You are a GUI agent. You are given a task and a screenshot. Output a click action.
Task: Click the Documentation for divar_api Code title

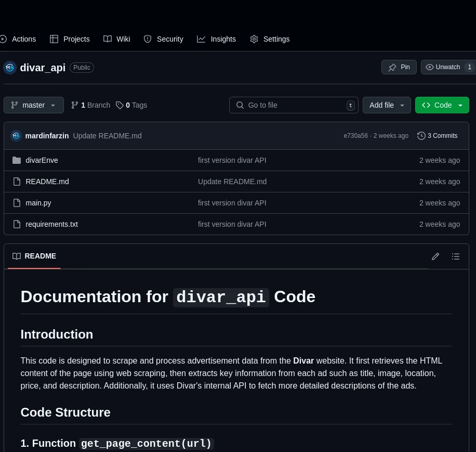coord(168,297)
